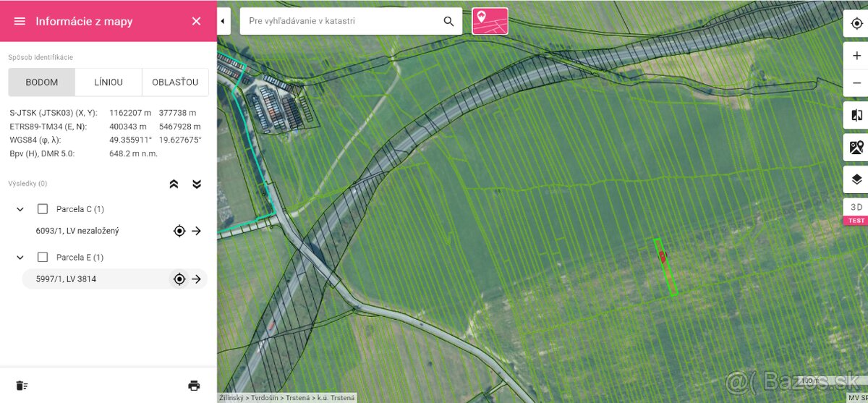Click the Žilinský breadcrumb link

(x=230, y=398)
